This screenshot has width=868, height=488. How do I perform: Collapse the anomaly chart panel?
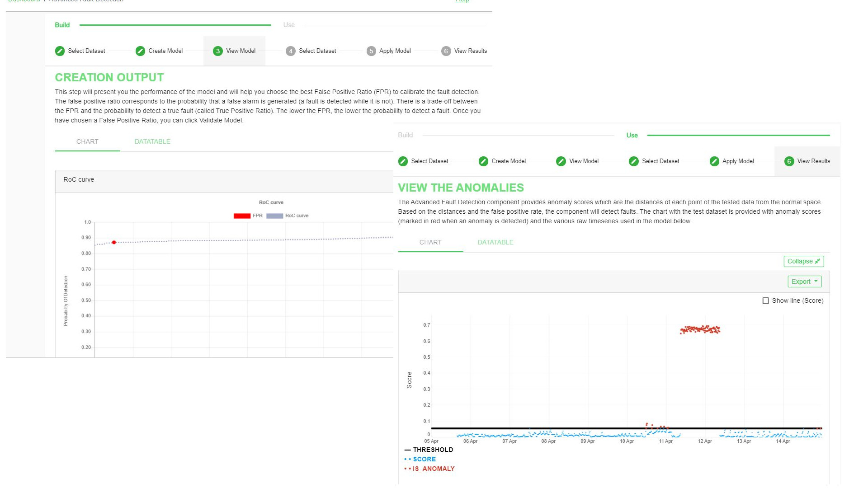click(803, 261)
